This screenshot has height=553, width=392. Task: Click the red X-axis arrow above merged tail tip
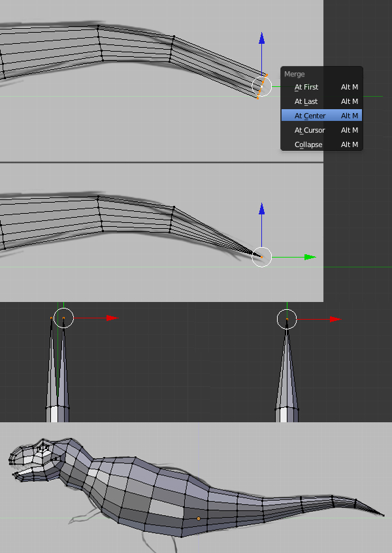click(335, 320)
